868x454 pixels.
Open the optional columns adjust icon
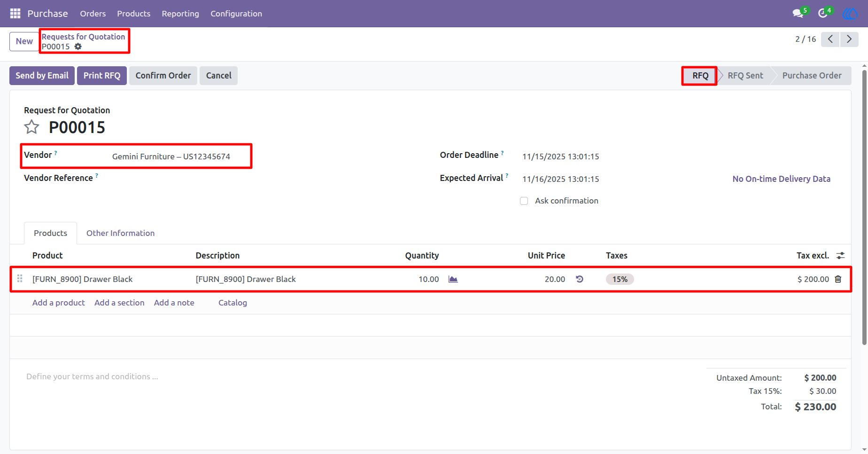[x=840, y=256]
